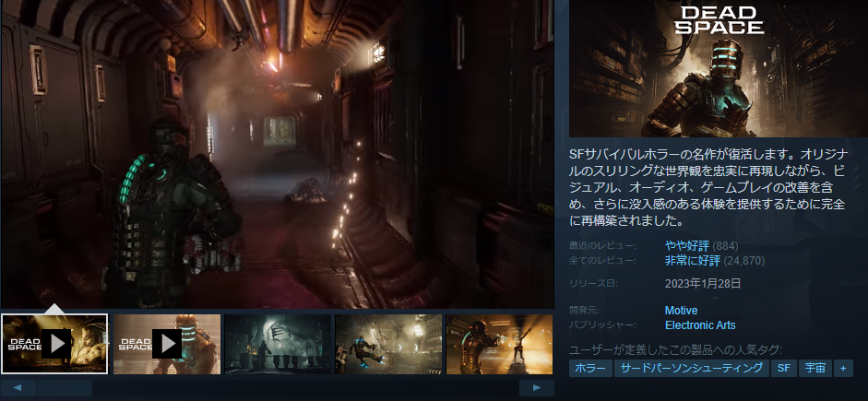Click the game description paragraph starting SFサバイバルホラー

707,187
